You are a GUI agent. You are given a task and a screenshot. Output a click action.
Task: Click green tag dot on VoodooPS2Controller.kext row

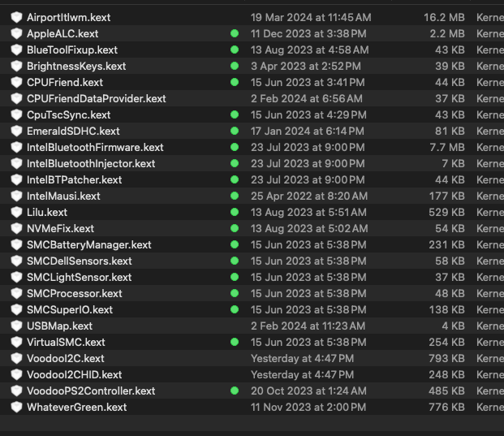click(235, 391)
